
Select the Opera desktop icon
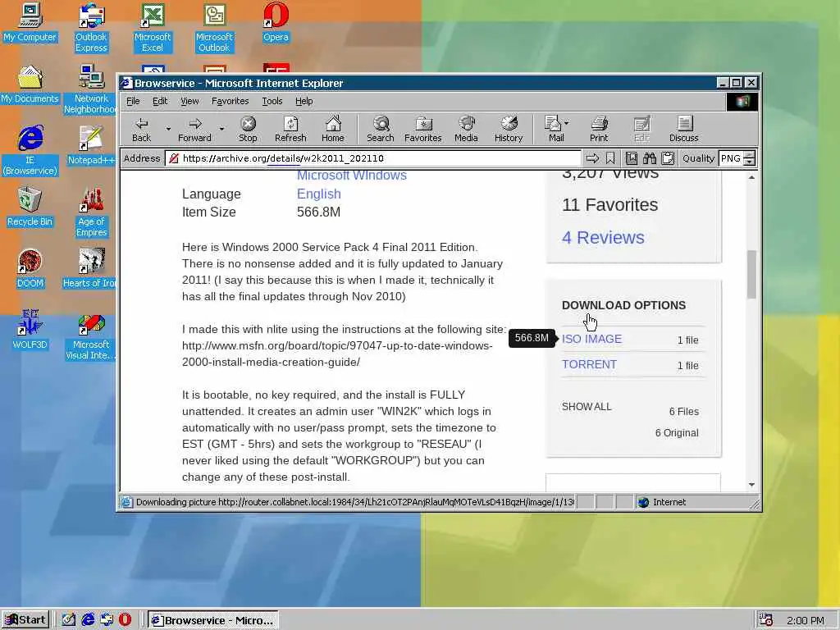[276, 22]
